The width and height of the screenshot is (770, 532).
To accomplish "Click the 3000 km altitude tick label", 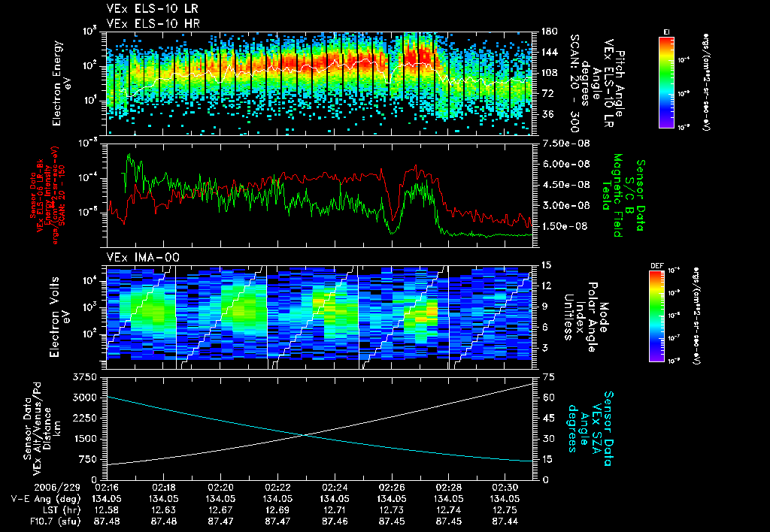I will point(84,397).
